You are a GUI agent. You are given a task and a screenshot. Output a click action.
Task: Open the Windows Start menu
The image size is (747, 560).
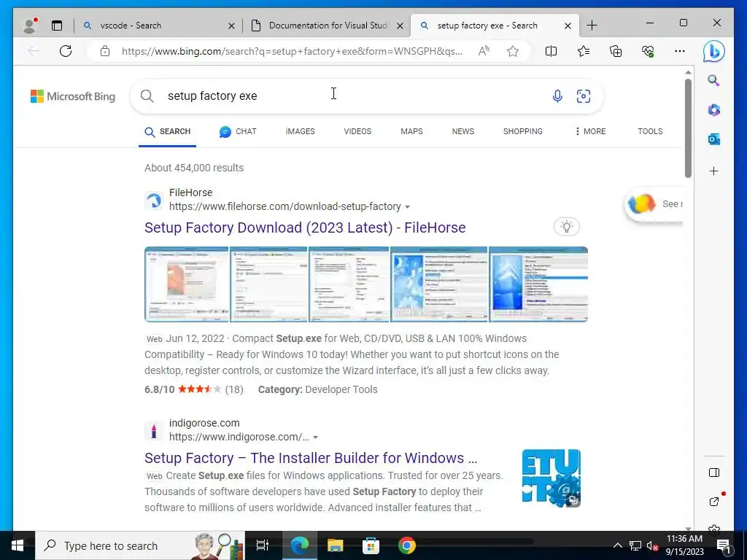point(18,545)
